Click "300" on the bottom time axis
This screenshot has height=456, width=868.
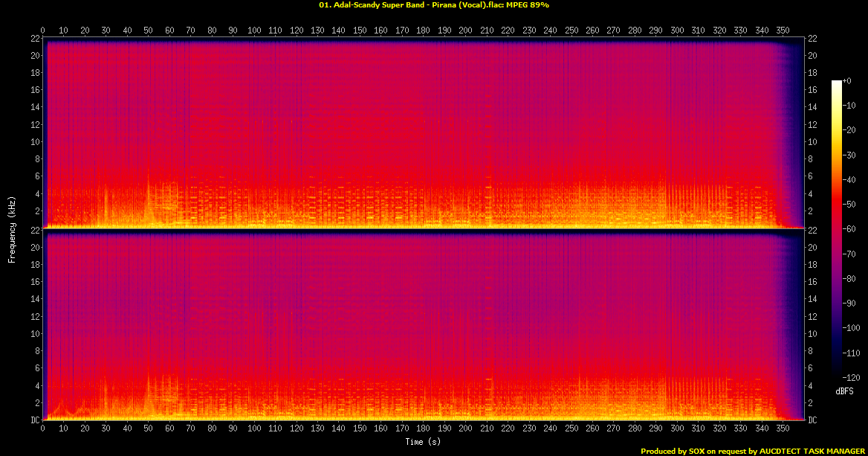pyautogui.click(x=677, y=428)
